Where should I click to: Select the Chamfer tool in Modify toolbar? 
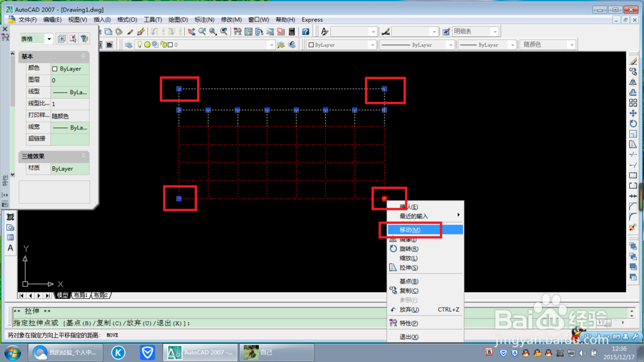click(x=633, y=206)
